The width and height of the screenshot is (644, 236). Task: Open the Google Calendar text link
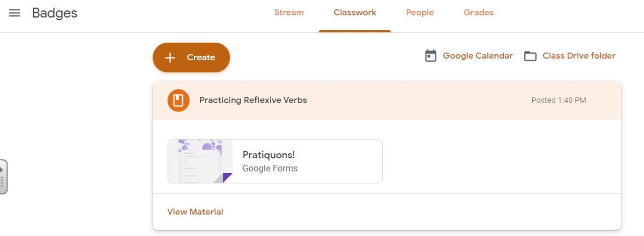coord(477,56)
